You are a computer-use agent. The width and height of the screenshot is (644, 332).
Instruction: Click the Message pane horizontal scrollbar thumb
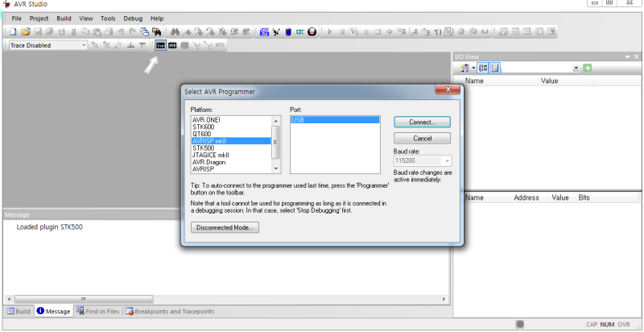click(x=84, y=299)
